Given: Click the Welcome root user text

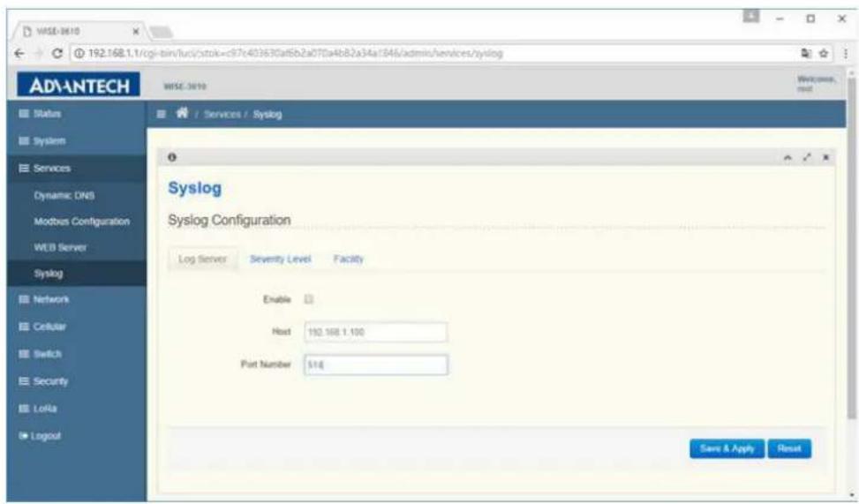Looking at the screenshot, I should [x=816, y=83].
